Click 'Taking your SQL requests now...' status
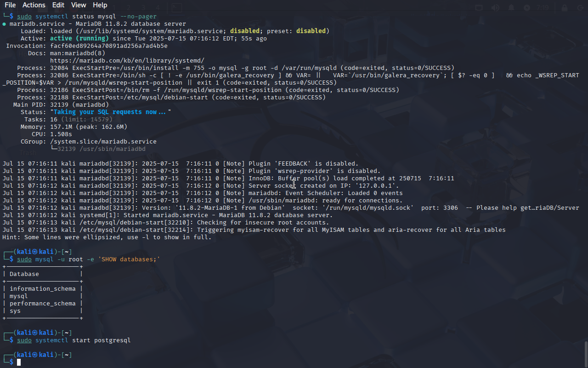The width and height of the screenshot is (588, 368). coord(111,112)
